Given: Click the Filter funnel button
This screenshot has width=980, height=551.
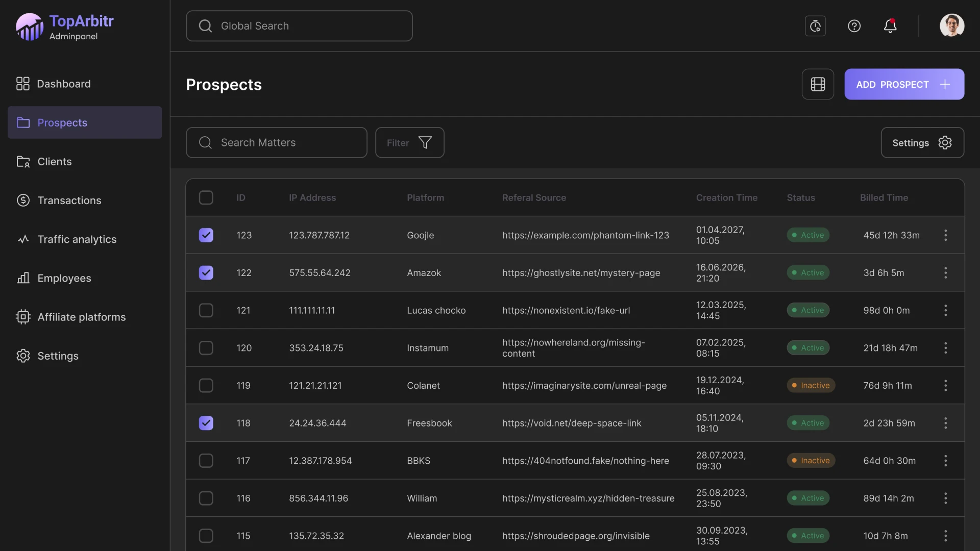Looking at the screenshot, I should (x=409, y=143).
